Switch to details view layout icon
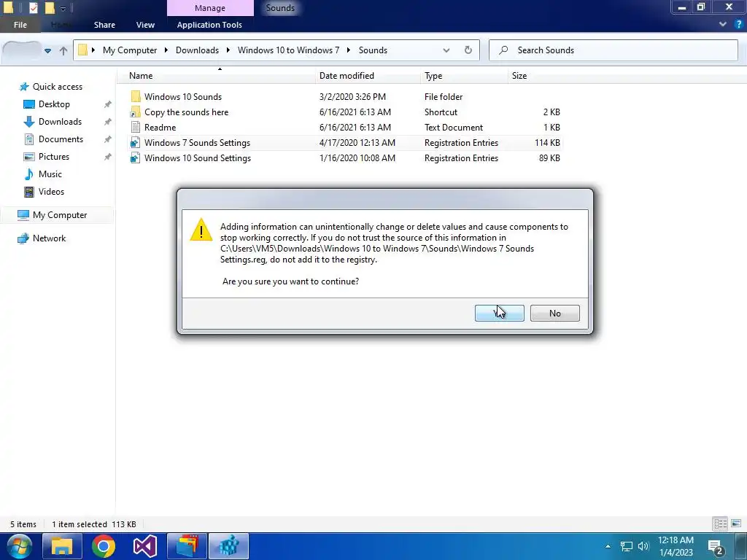The width and height of the screenshot is (747, 560). (720, 524)
